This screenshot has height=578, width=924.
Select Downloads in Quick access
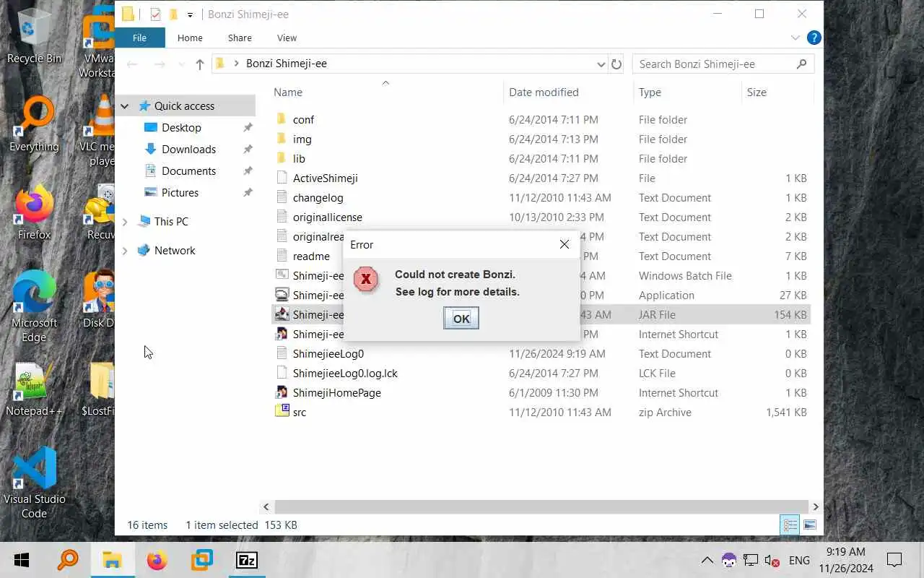click(188, 149)
